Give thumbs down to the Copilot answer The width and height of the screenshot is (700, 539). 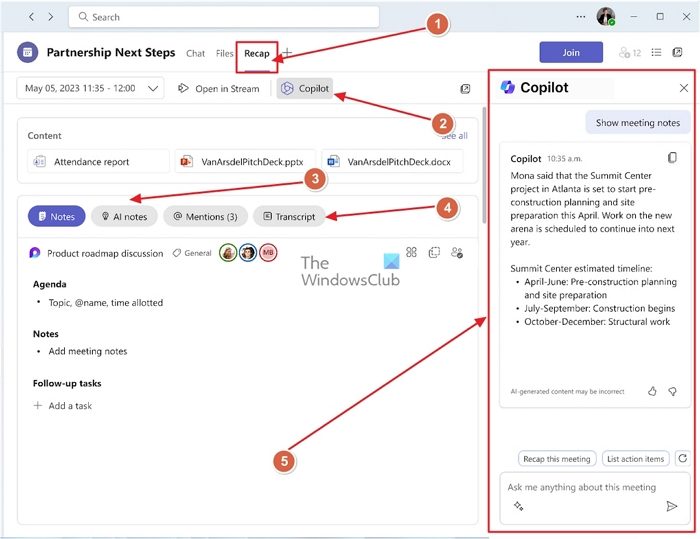(x=672, y=391)
